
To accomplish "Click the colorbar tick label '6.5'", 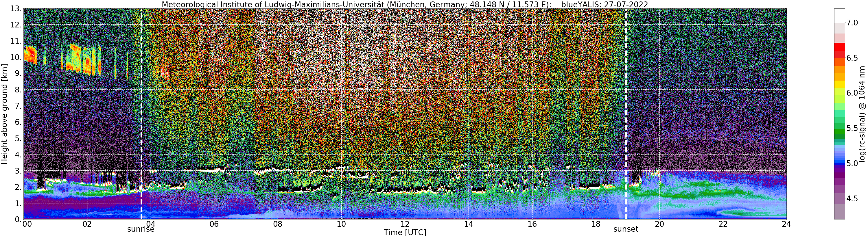I will 852,58.
